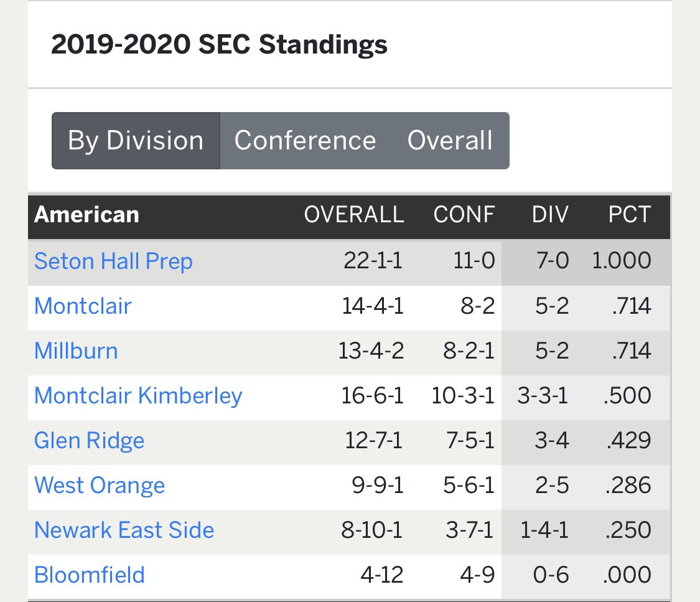Click the OVERALL column header
The width and height of the screenshot is (700, 602).
point(354,215)
